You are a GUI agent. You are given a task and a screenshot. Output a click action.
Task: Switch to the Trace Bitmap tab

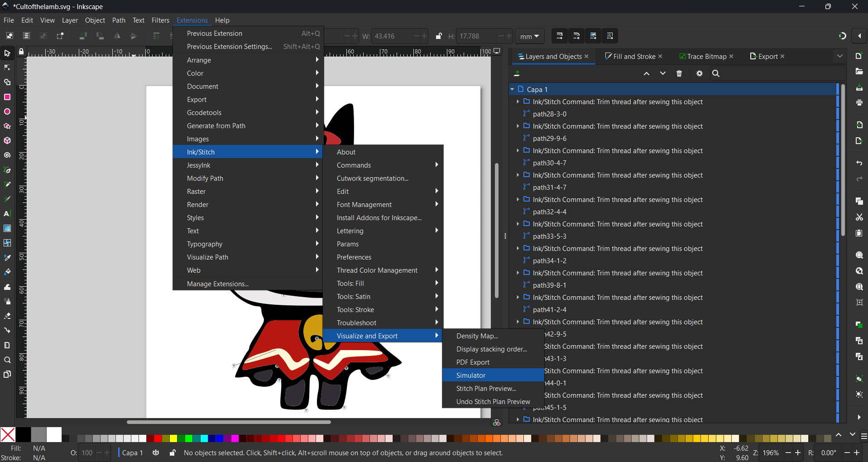pyautogui.click(x=706, y=56)
